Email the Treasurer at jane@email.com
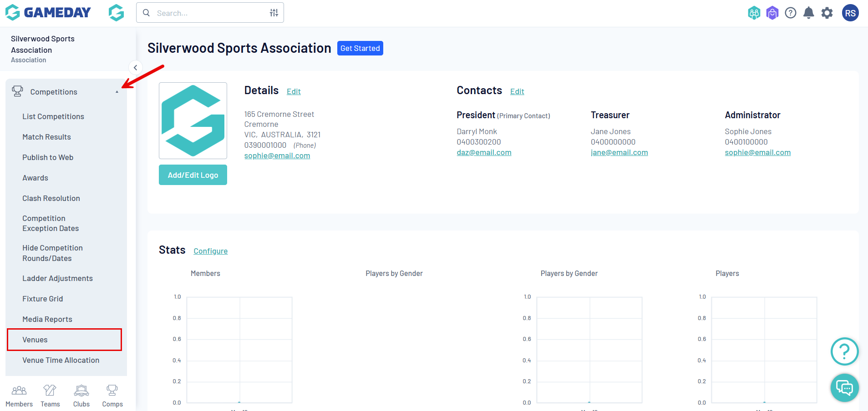 click(619, 152)
